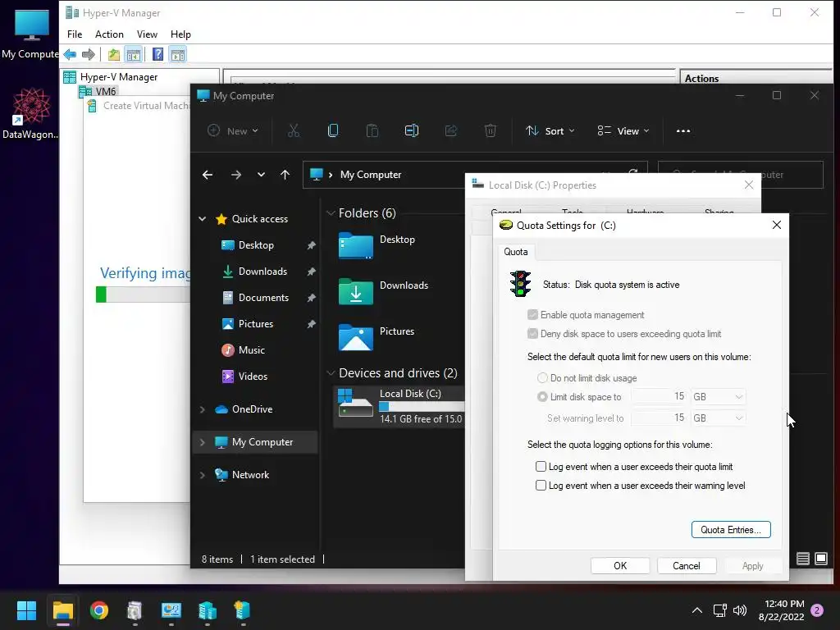Click the Delete trash icon in File Explorer
Image resolution: width=840 pixels, height=630 pixels.
pos(491,130)
